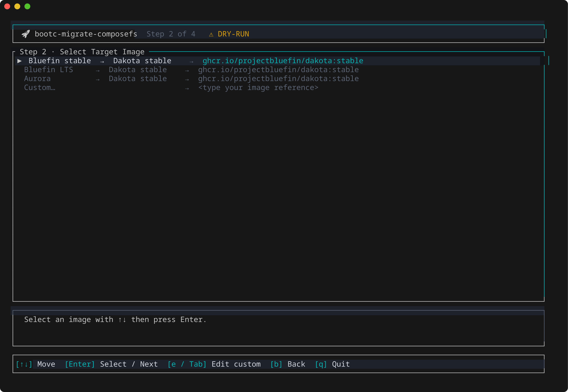Click the Aurora row's ghcr.io image reference
Screen dimensions: 568x392
pyautogui.click(x=278, y=79)
